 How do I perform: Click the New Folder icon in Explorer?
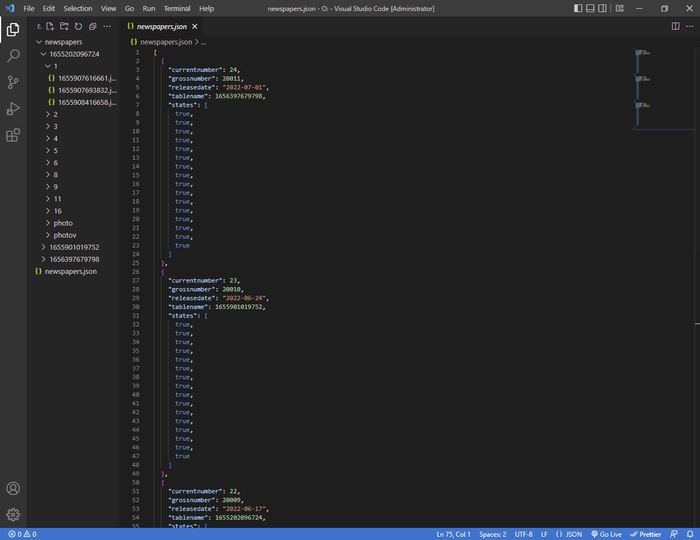[64, 26]
